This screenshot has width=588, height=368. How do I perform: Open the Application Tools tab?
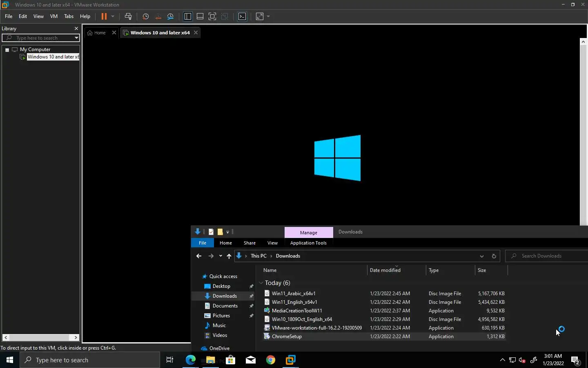tap(308, 243)
